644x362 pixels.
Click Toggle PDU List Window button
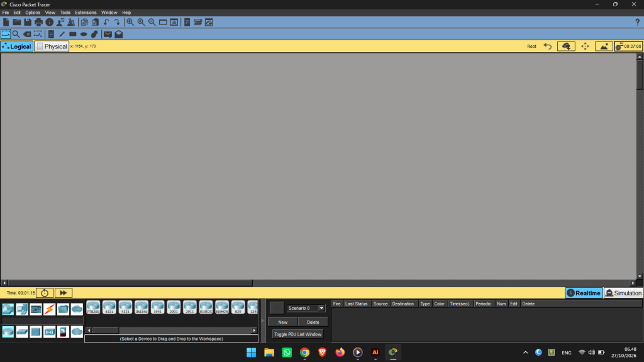click(x=297, y=334)
